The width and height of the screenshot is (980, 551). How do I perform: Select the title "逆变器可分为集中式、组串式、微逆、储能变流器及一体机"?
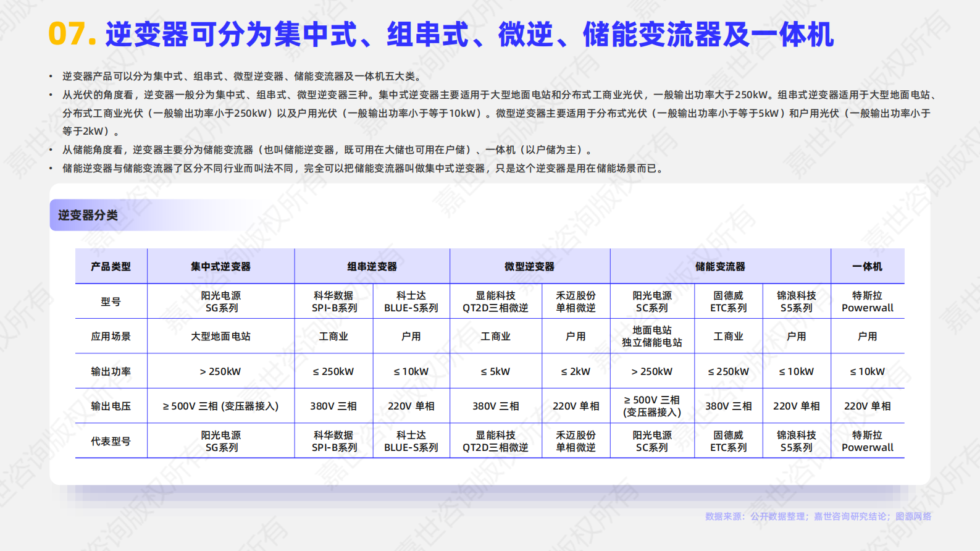click(x=469, y=35)
